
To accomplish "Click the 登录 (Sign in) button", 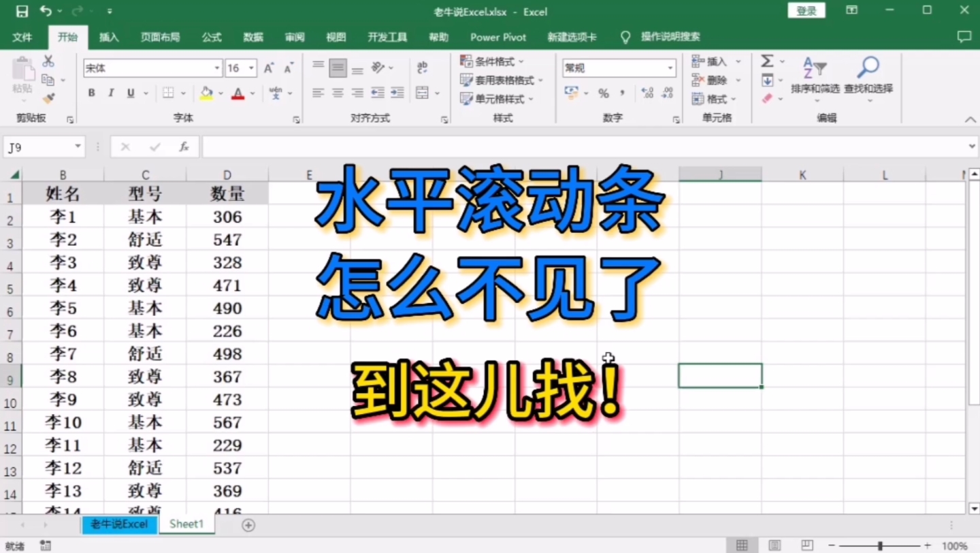I will coord(806,11).
